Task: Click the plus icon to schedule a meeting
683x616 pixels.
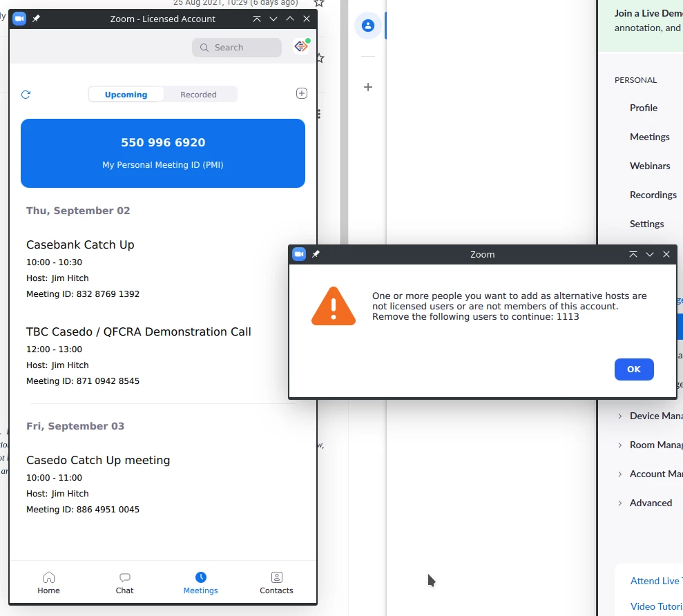Action: coord(301,93)
